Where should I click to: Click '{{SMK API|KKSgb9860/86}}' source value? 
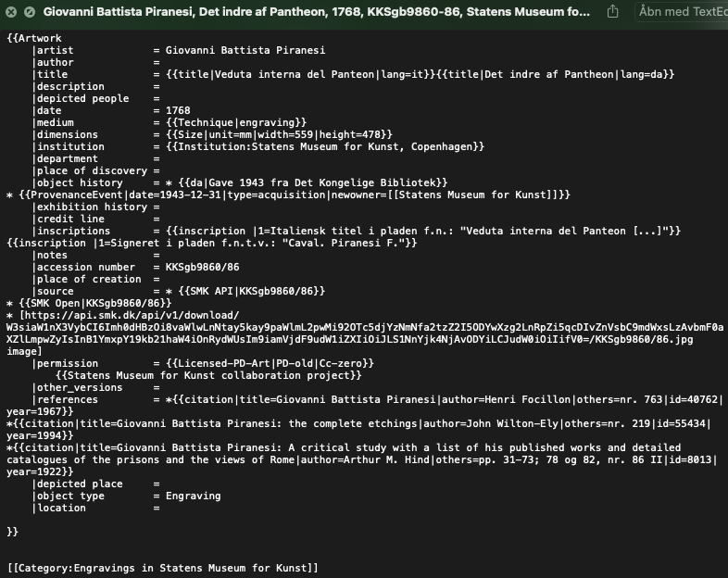click(251, 292)
